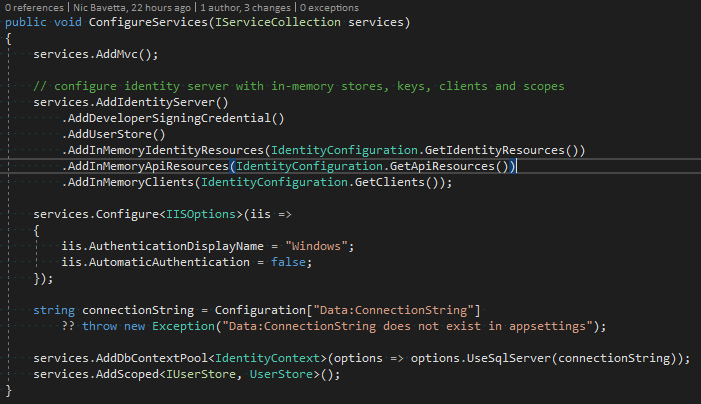Click the '// configure identity server' comment

click(299, 86)
